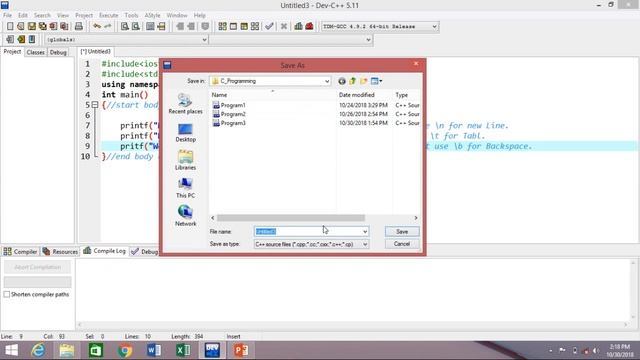
Task: Expand the Save in folder dropdown
Action: click(327, 81)
